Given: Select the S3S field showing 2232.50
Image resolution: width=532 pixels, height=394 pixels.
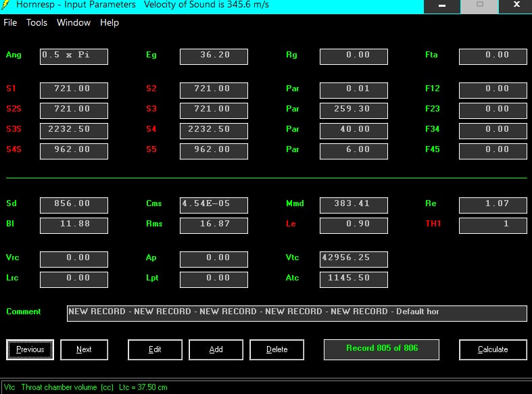Looking at the screenshot, I should click(74, 131).
